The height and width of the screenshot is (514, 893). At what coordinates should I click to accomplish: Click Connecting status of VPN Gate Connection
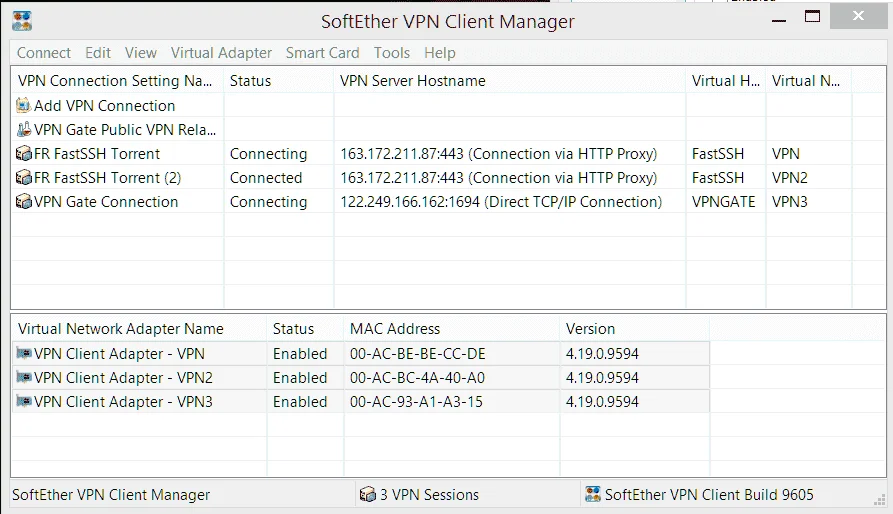click(268, 202)
